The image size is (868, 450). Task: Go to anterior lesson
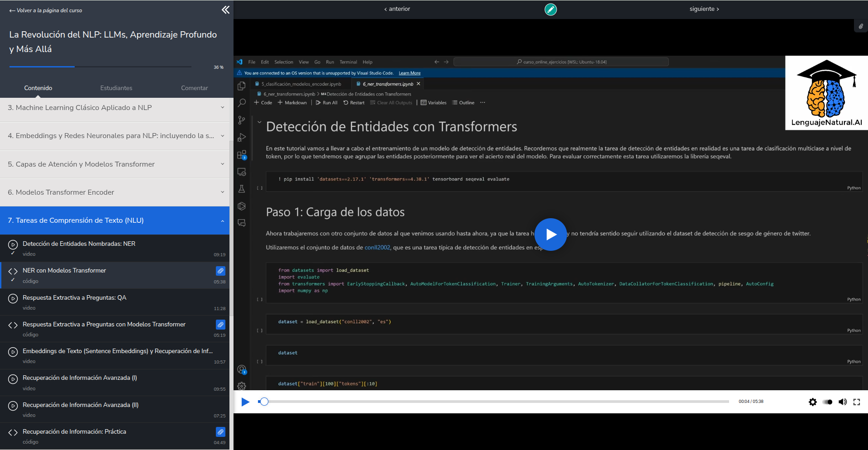[397, 9]
